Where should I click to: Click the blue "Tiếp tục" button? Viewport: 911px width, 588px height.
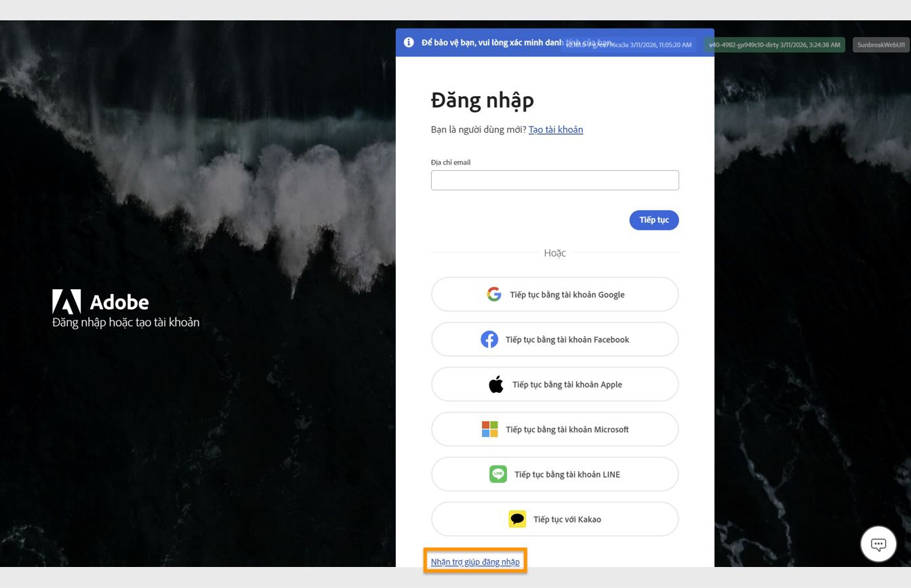point(653,220)
